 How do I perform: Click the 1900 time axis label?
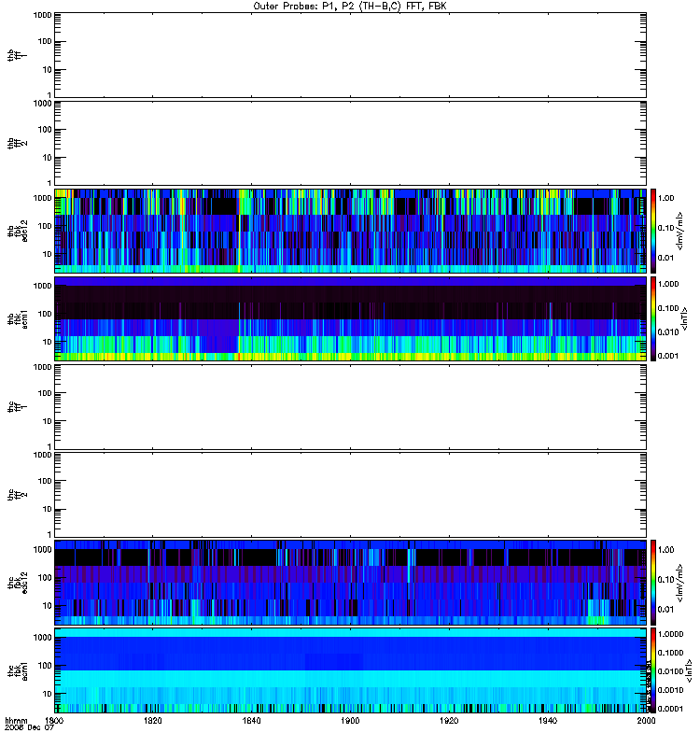coord(350,721)
